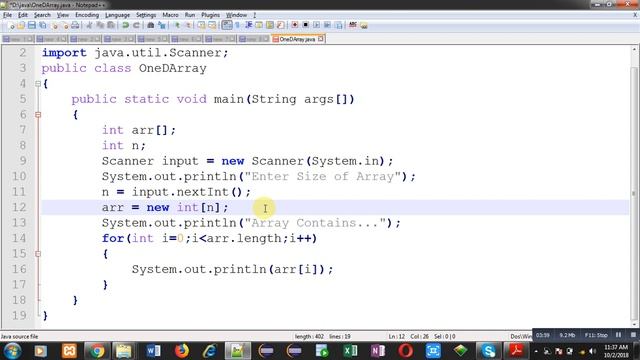Open Firefox from the taskbar
This screenshot has width=640, height=360.
(x=182, y=351)
